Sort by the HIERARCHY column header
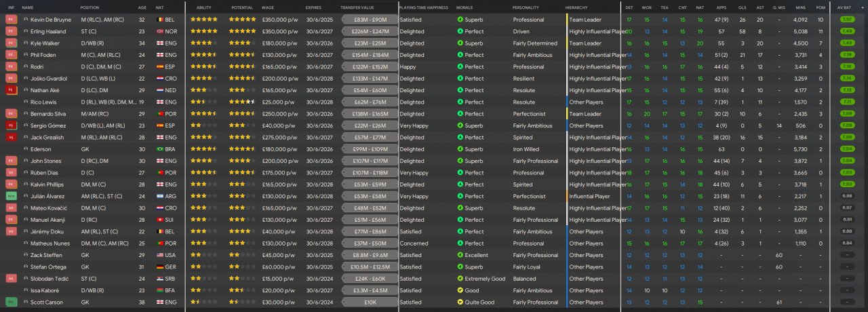 click(576, 7)
